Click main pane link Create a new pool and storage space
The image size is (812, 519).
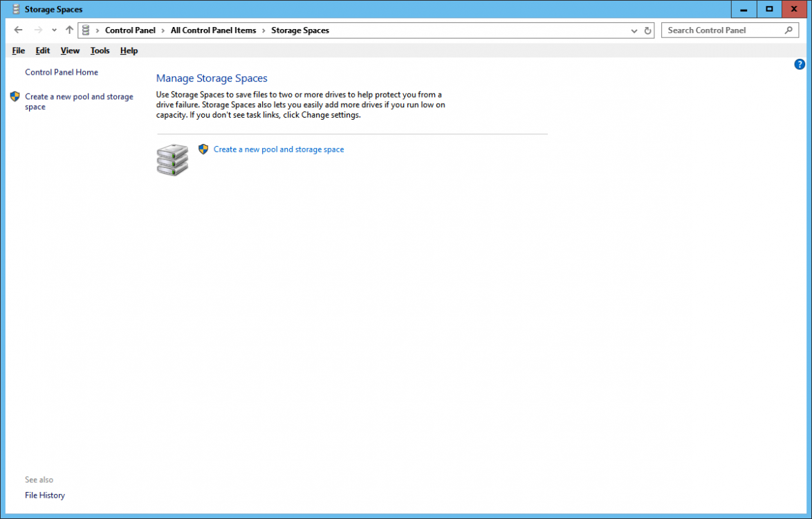[279, 149]
